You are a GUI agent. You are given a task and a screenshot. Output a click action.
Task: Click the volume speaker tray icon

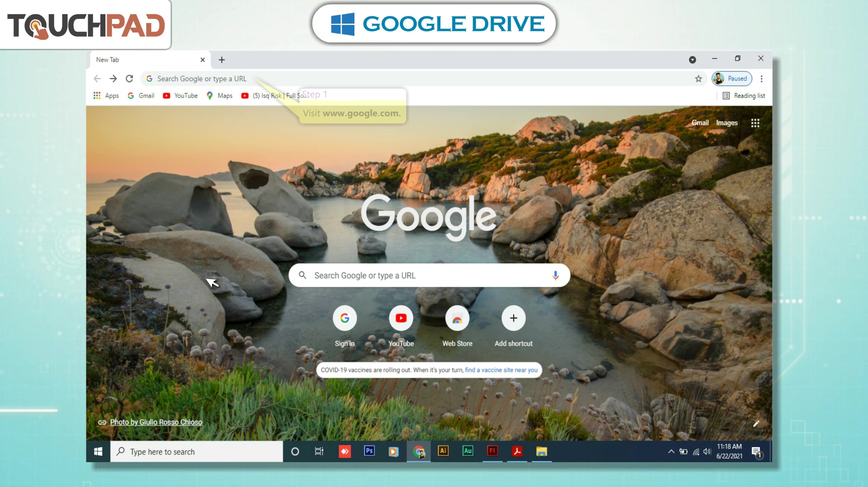point(707,451)
